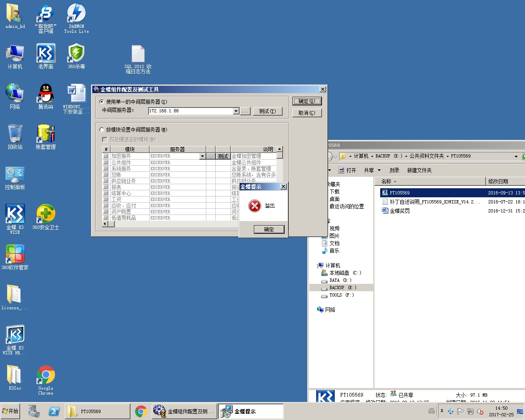Select 使用单一的中间层服务器 radio option
The height and width of the screenshot is (420, 525).
pyautogui.click(x=102, y=102)
